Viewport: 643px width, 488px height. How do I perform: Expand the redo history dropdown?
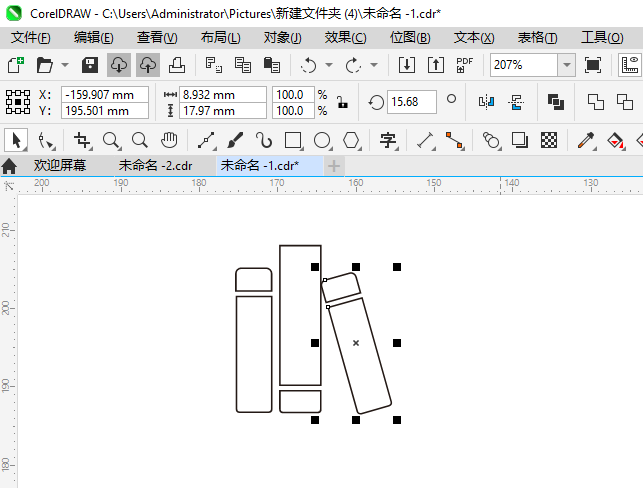[x=374, y=65]
